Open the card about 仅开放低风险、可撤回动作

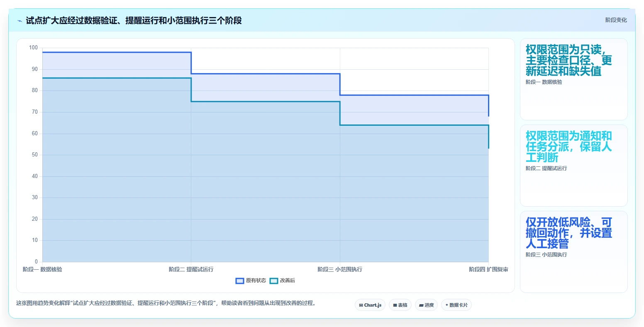(x=573, y=252)
